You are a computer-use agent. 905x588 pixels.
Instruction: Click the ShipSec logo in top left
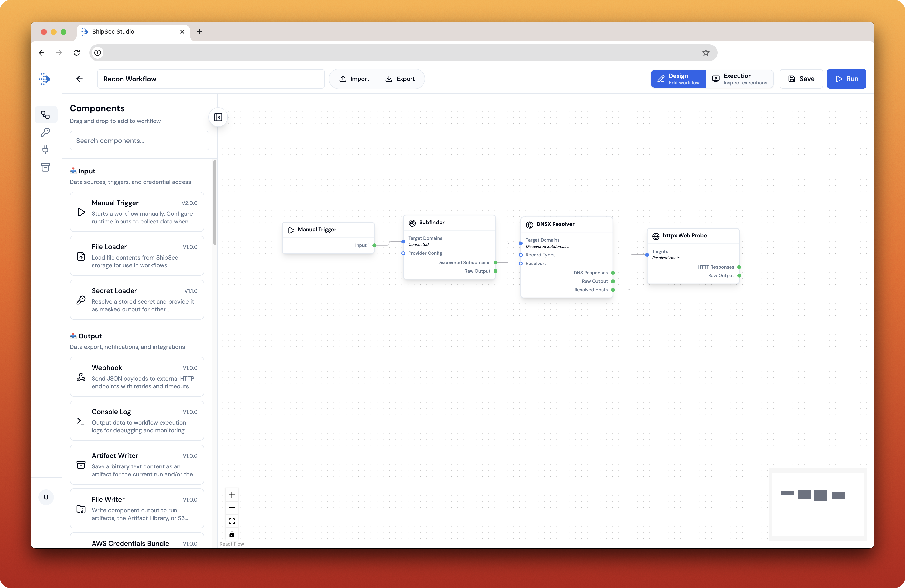(44, 79)
